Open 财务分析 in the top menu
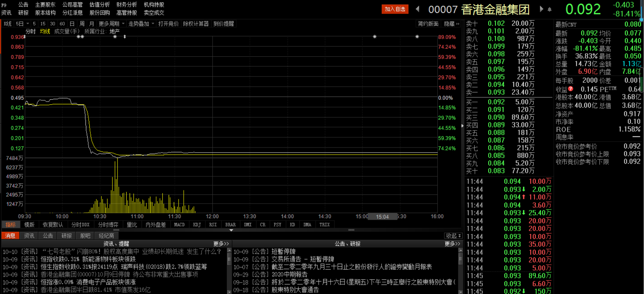The image size is (644, 294). point(127,5)
